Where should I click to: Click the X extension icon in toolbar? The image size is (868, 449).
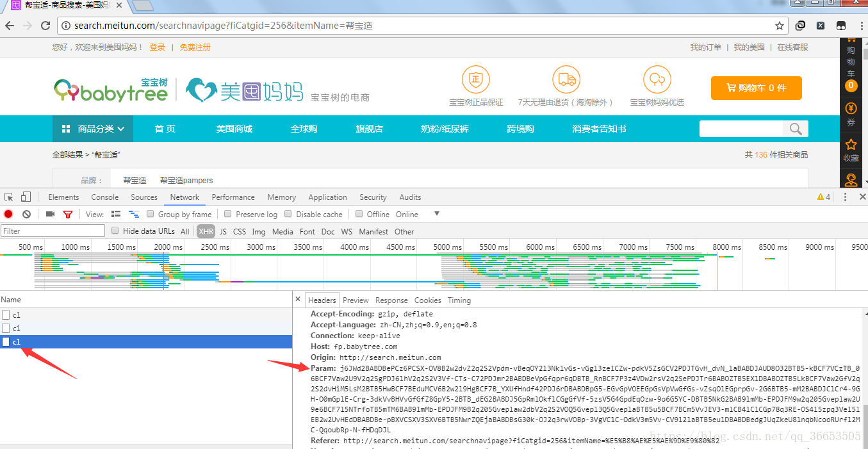[x=821, y=26]
